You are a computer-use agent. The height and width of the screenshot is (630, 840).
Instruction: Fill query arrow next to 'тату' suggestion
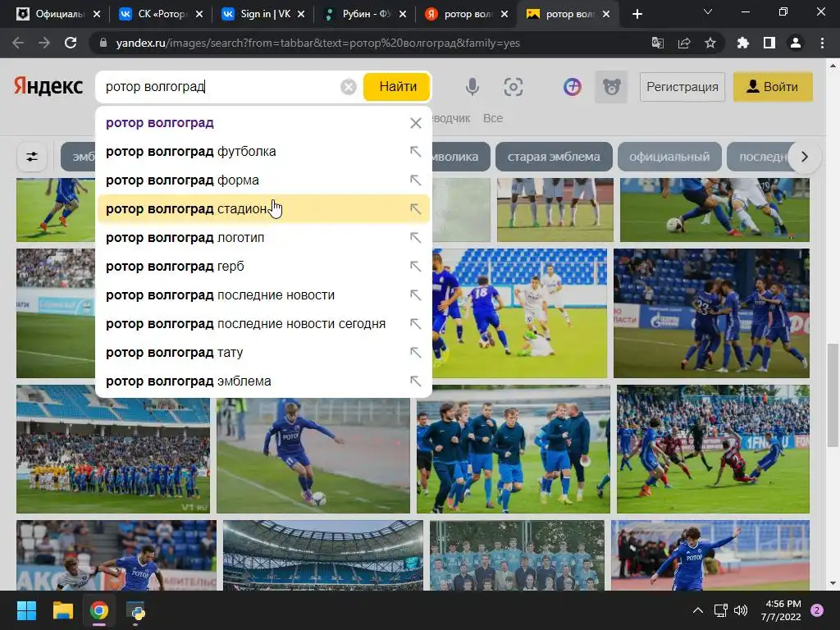pos(415,353)
